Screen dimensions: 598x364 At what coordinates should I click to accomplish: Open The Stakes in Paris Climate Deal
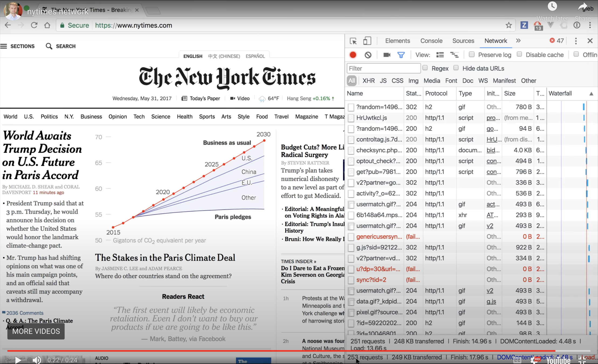pyautogui.click(x=165, y=257)
